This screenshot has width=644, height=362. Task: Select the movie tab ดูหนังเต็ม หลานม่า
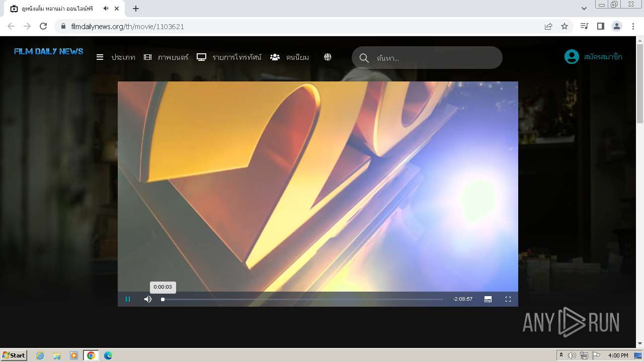57,9
